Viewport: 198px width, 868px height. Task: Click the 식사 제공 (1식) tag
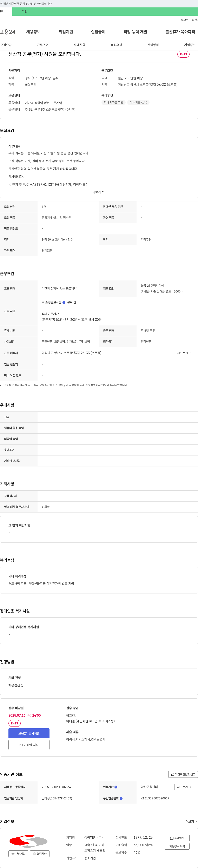[x=139, y=102]
